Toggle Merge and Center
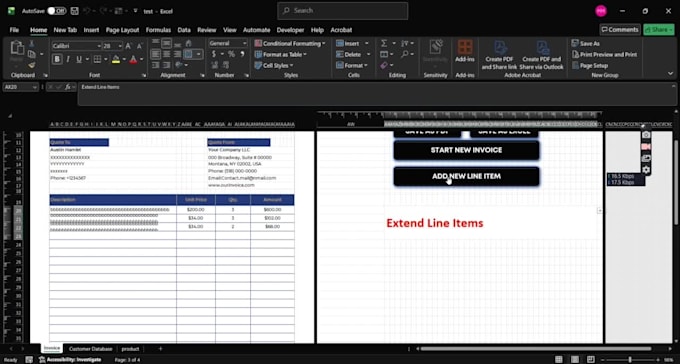The image size is (680, 364). [x=188, y=54]
